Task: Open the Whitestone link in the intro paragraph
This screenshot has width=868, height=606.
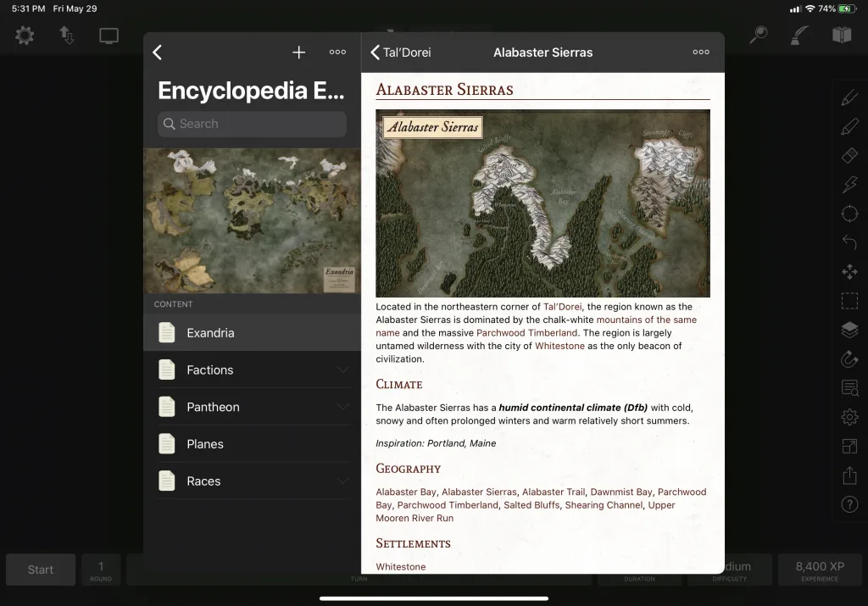Action: pyautogui.click(x=559, y=346)
